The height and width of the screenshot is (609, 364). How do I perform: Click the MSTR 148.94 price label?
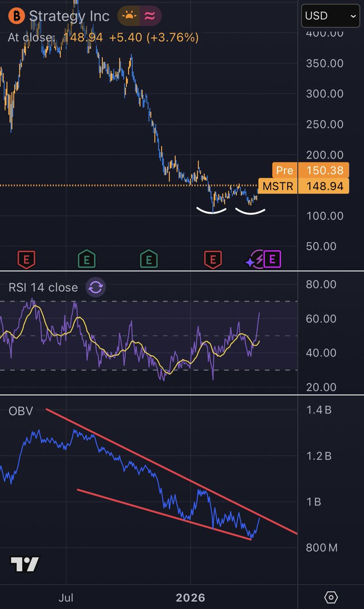pyautogui.click(x=304, y=186)
